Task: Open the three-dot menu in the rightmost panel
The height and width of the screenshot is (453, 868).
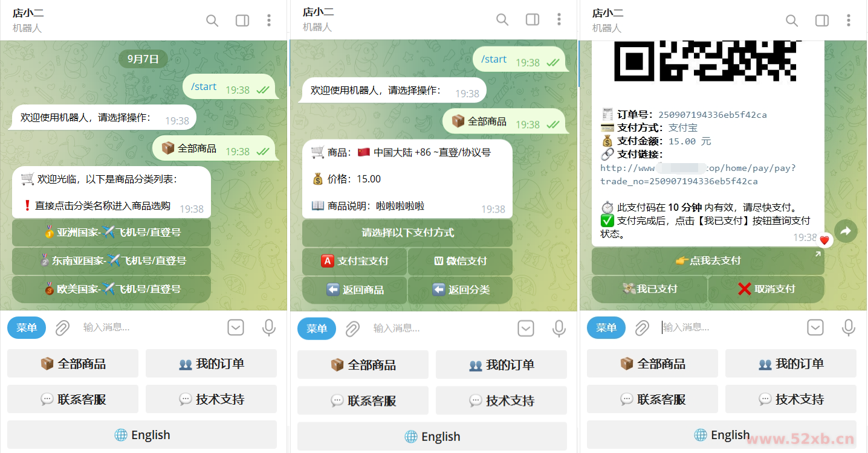Action: (849, 20)
